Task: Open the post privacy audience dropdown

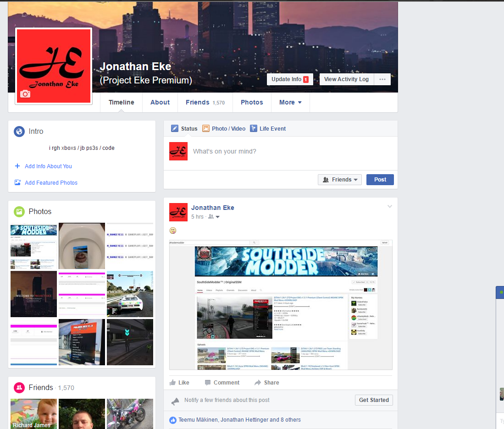Action: pos(214,217)
